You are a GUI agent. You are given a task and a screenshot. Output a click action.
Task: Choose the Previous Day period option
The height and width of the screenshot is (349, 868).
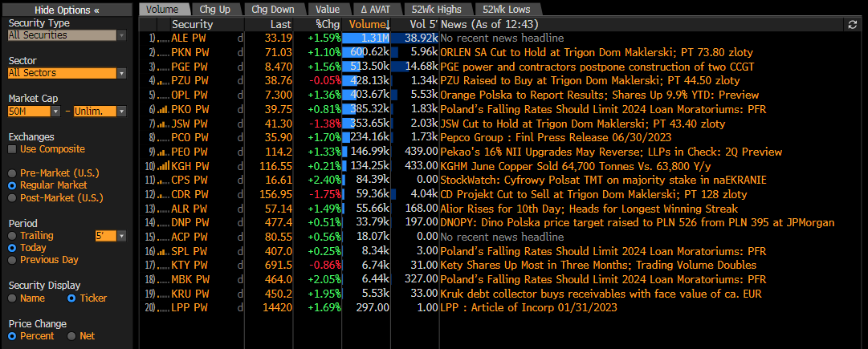coord(12,260)
